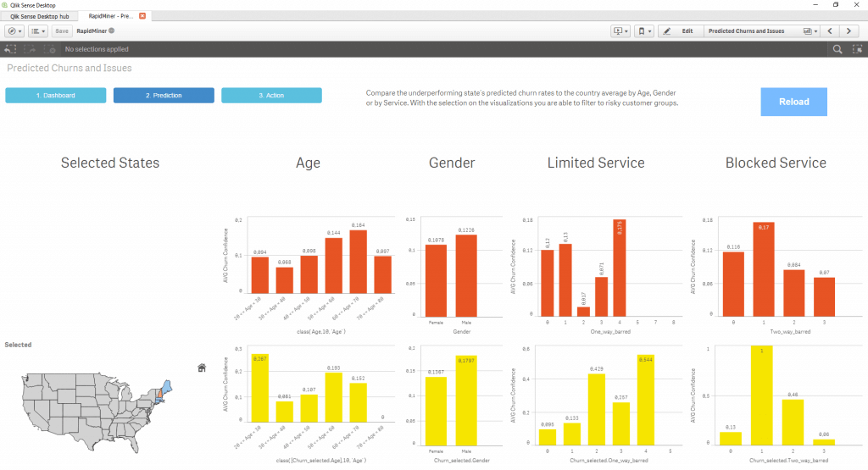Select the RapidMiner - Pre... tab
The image size is (868, 470).
pos(110,16)
